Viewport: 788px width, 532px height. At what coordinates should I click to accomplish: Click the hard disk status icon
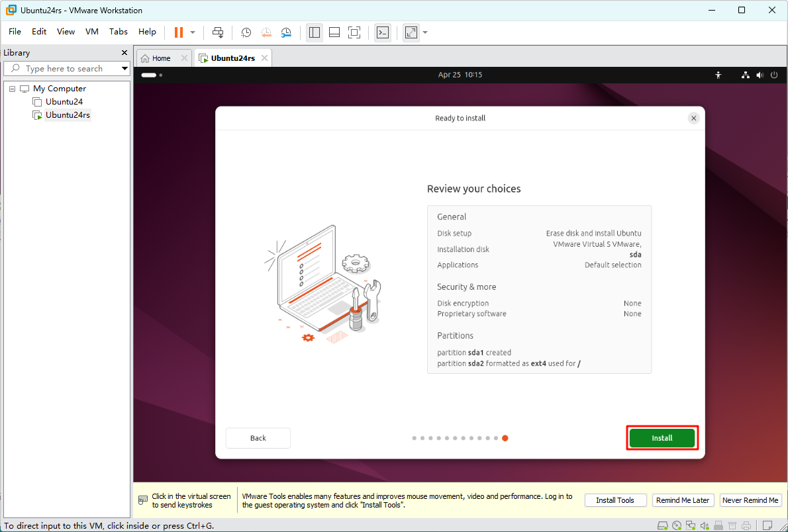[662, 525]
